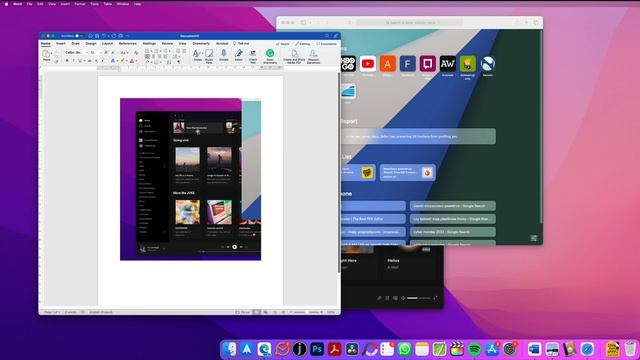The height and width of the screenshot is (360, 640).
Task: Click the Comments button in Word
Action: (x=327, y=44)
